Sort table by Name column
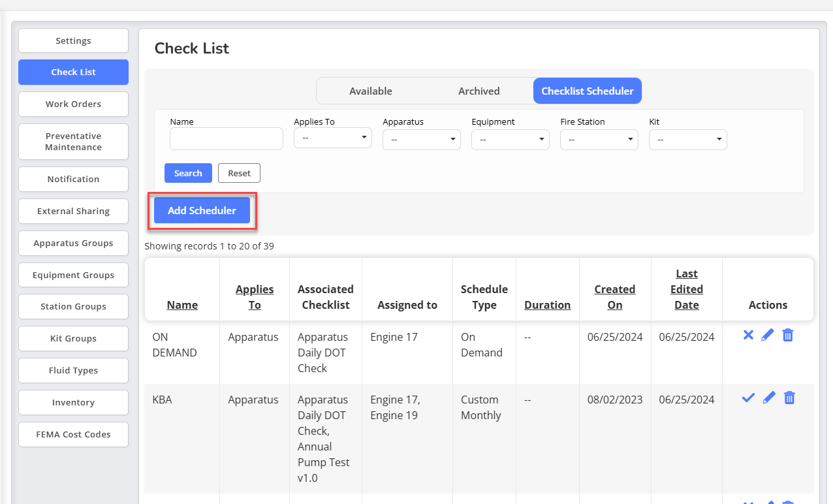This screenshot has height=504, width=833. tap(182, 305)
